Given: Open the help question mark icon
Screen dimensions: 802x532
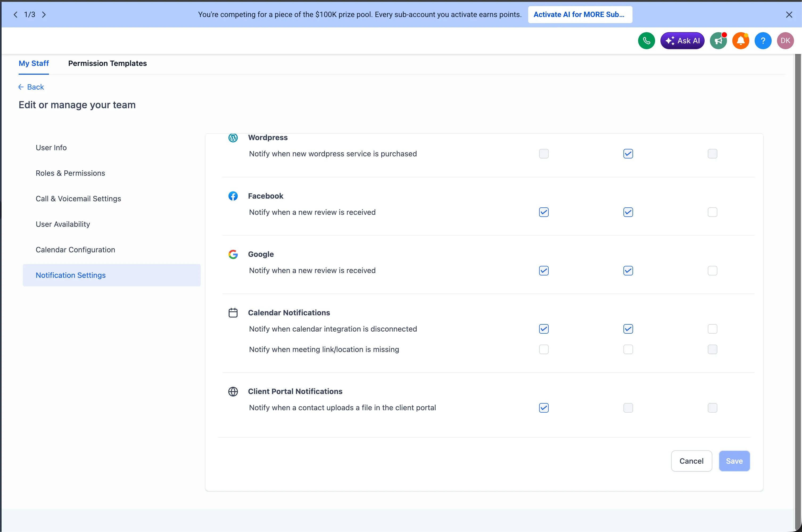Looking at the screenshot, I should pos(763,41).
